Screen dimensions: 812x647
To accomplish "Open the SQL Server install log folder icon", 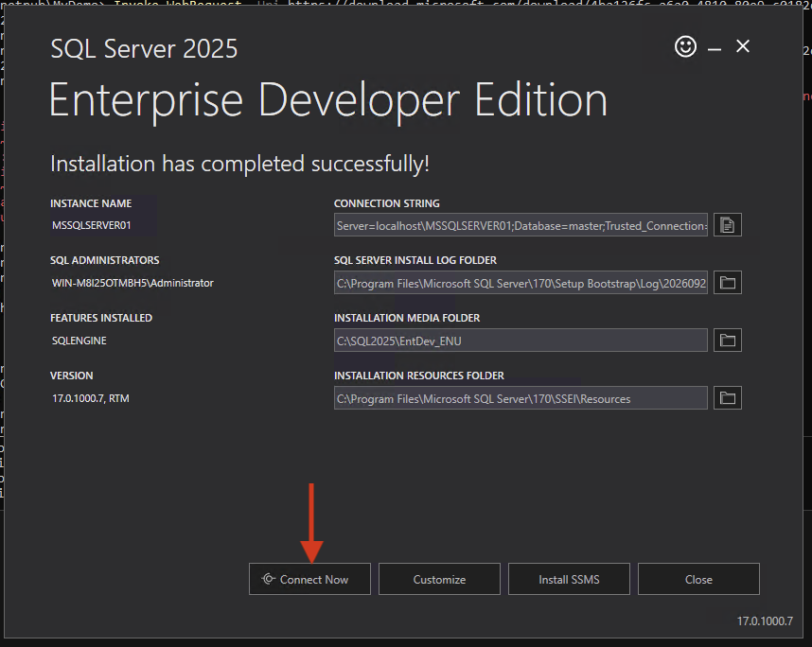I will tap(728, 283).
